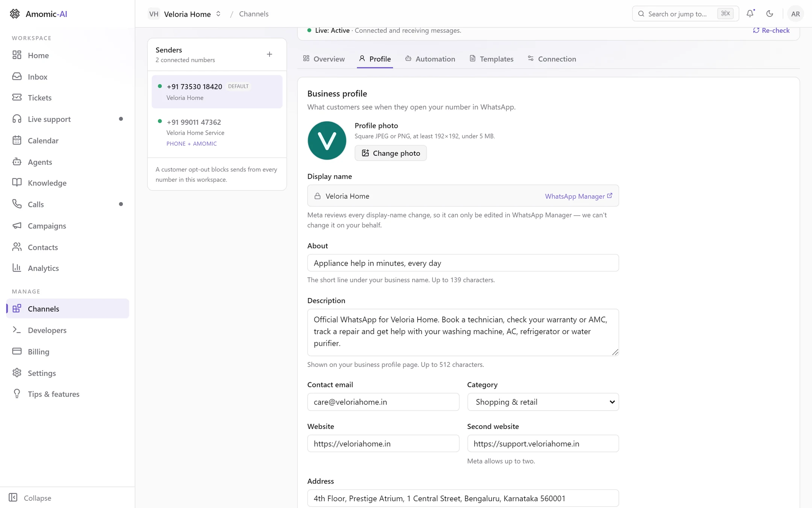The width and height of the screenshot is (812, 508).
Task: Open Contacts in the sidebar
Action: [67, 247]
